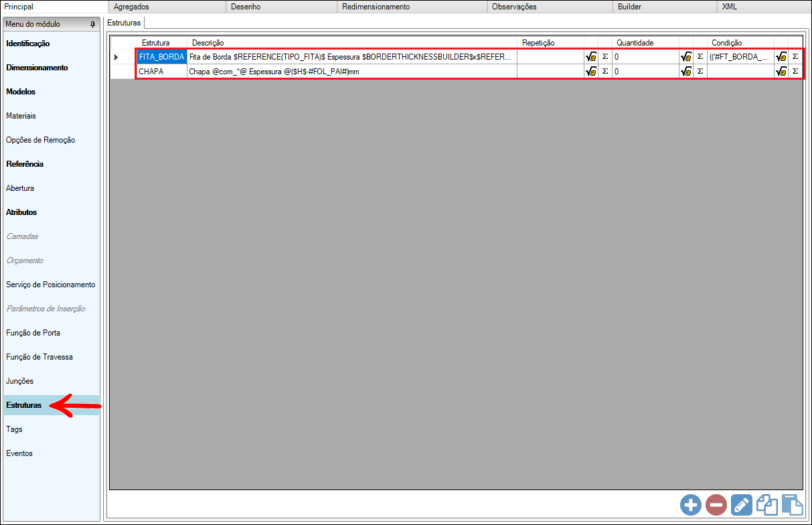The width and height of the screenshot is (812, 525).
Task: Open Tags in module menu
Action: (x=52, y=429)
